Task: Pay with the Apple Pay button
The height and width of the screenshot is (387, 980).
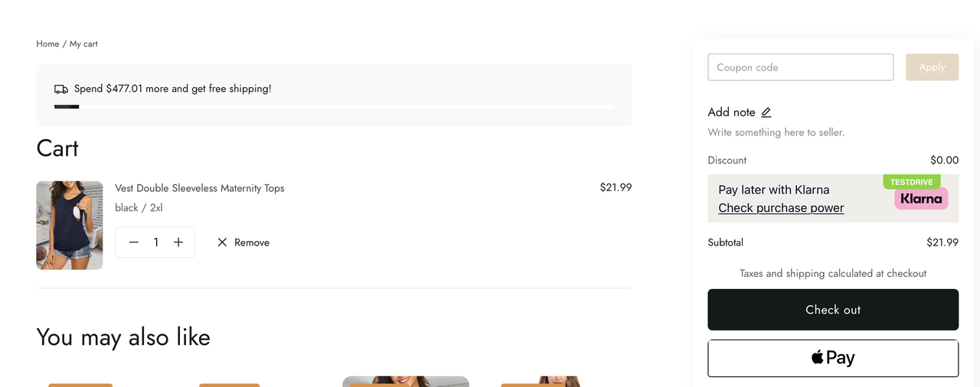Action: 833,358
